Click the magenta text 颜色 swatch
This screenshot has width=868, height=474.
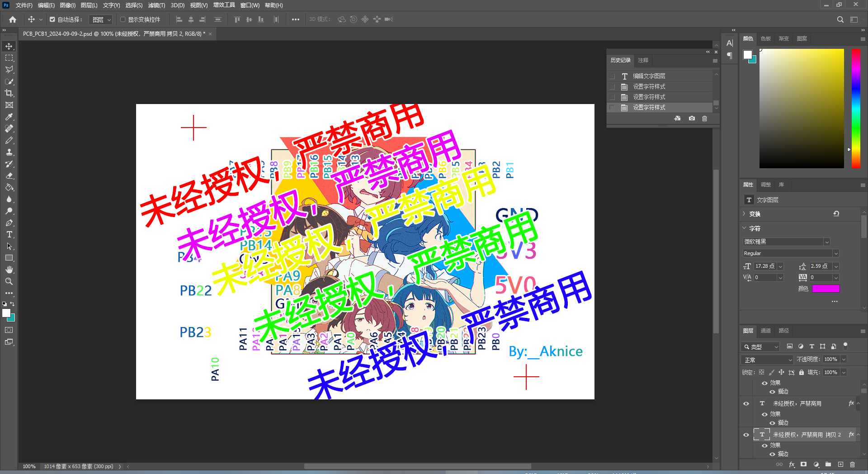click(826, 289)
